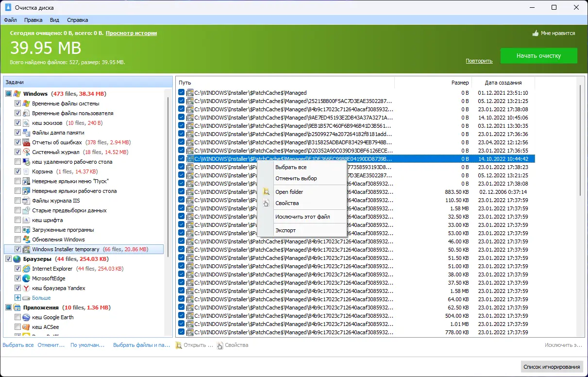Click the Internet Explorer icon in tasks list
The image size is (588, 377).
coord(27,269)
